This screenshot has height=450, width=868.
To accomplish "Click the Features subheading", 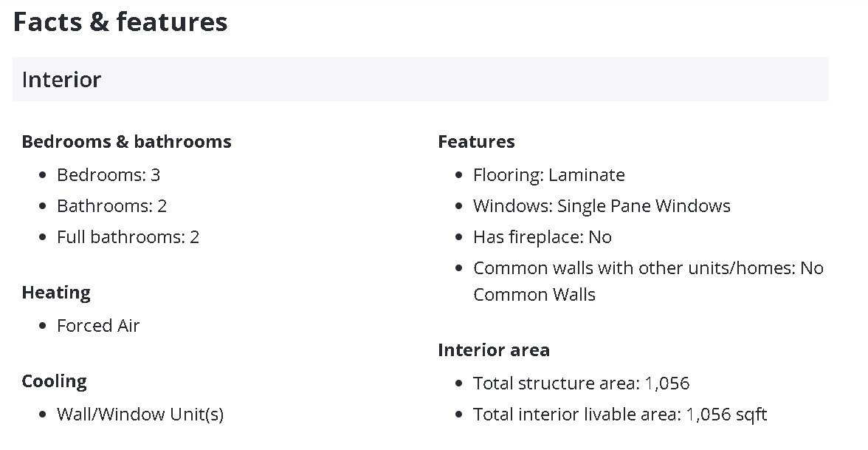I will [x=476, y=142].
